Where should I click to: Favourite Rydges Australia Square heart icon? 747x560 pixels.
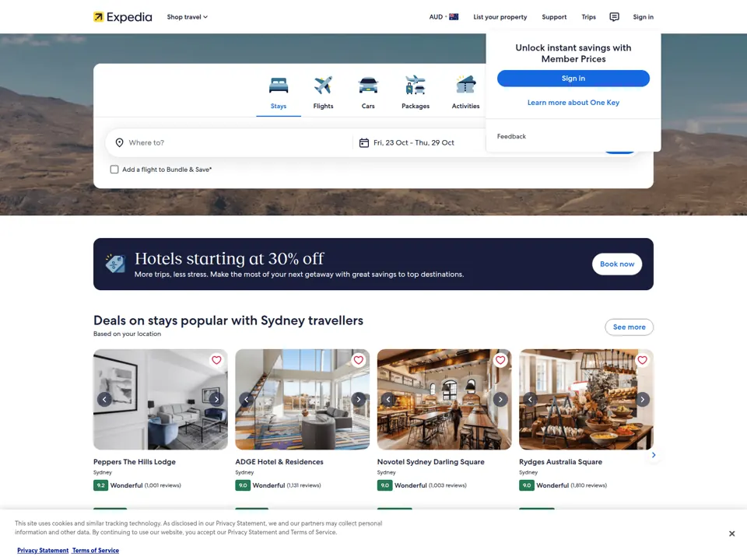click(642, 360)
